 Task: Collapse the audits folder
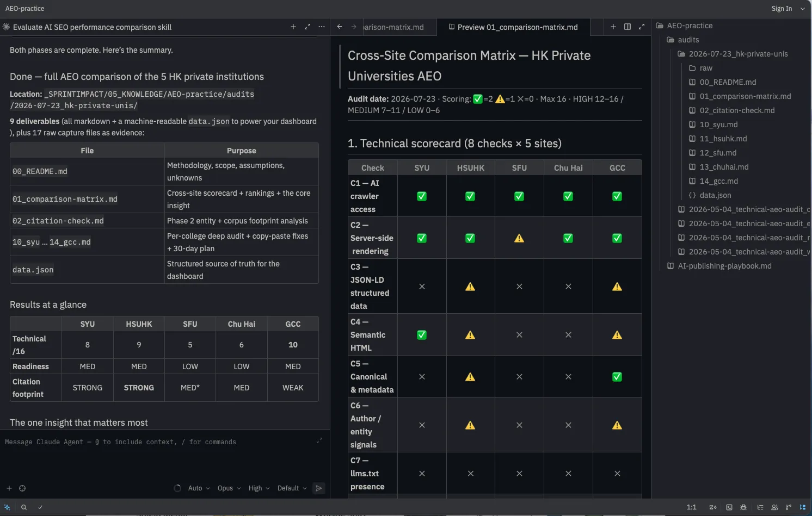pyautogui.click(x=688, y=40)
